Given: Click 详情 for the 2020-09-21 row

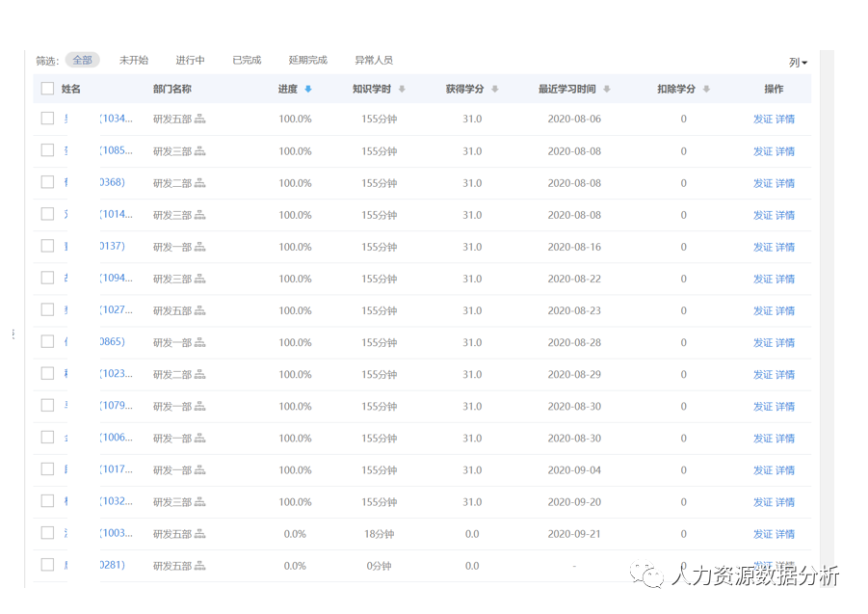Looking at the screenshot, I should coord(785,534).
